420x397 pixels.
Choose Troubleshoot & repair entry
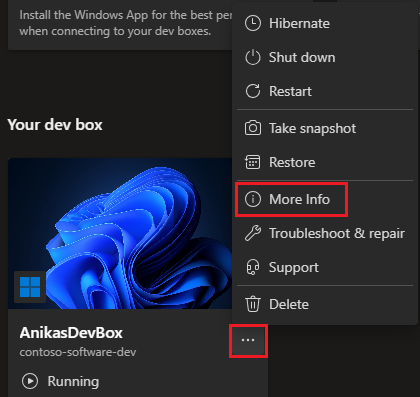[x=325, y=233]
